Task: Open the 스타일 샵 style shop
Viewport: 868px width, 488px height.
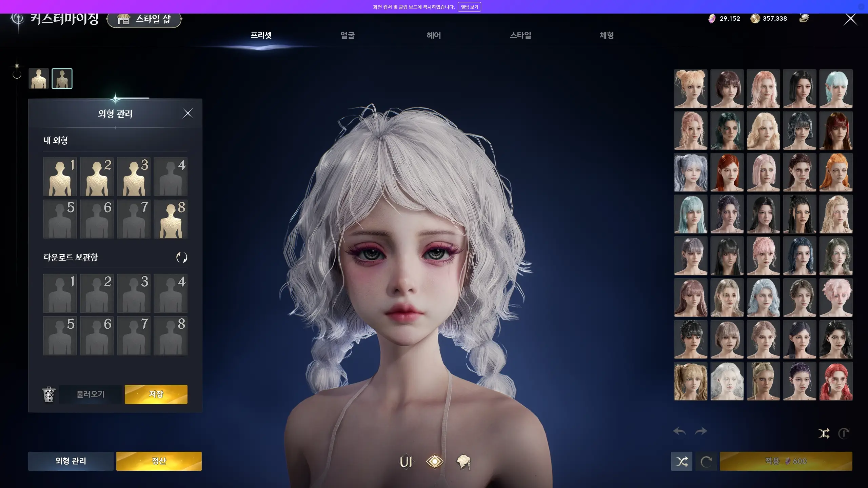Action: pyautogui.click(x=144, y=19)
